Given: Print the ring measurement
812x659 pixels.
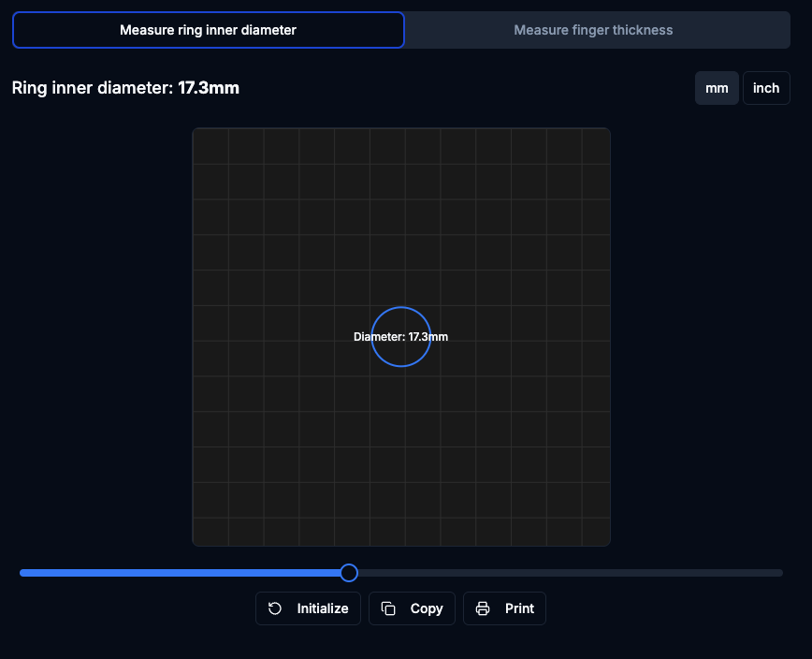Looking at the screenshot, I should click(504, 608).
